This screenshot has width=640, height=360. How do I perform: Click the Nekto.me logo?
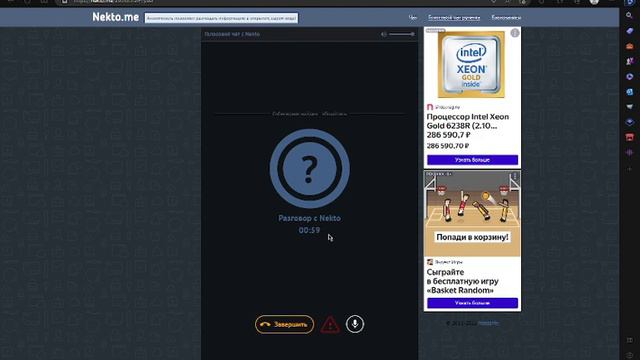(116, 17)
